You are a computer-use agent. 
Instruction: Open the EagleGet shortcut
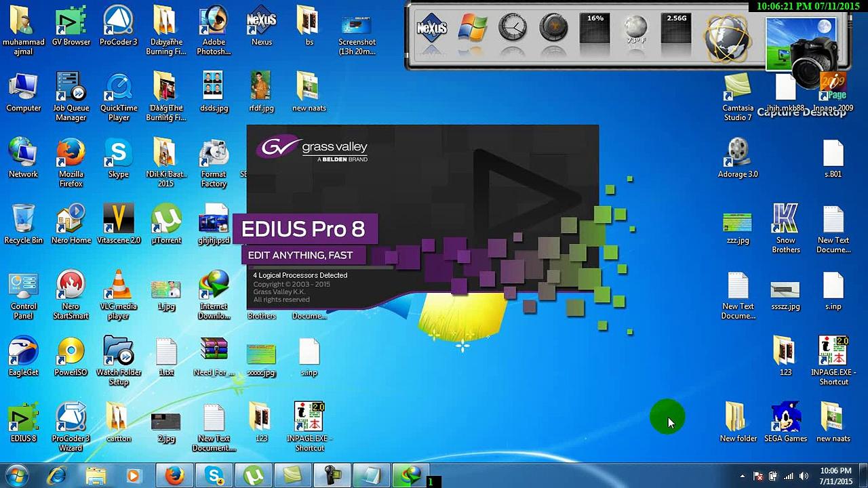(x=23, y=357)
